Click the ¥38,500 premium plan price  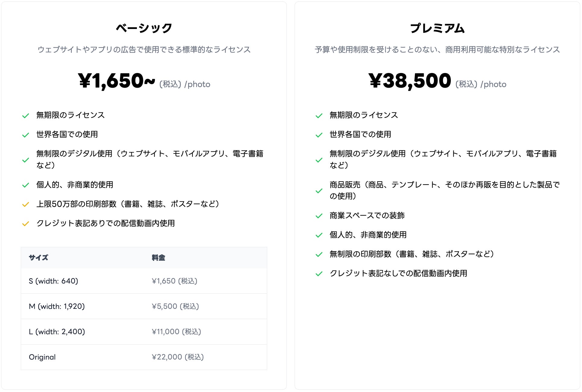[x=410, y=81]
